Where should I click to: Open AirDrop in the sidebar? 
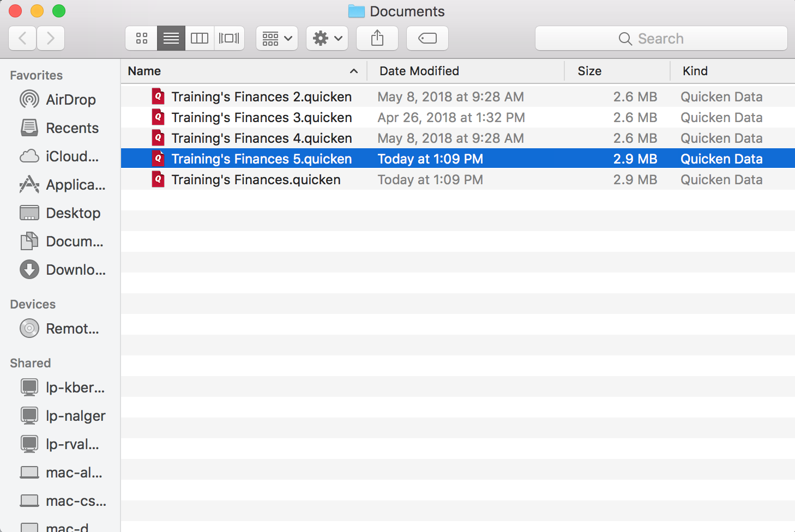[x=70, y=100]
